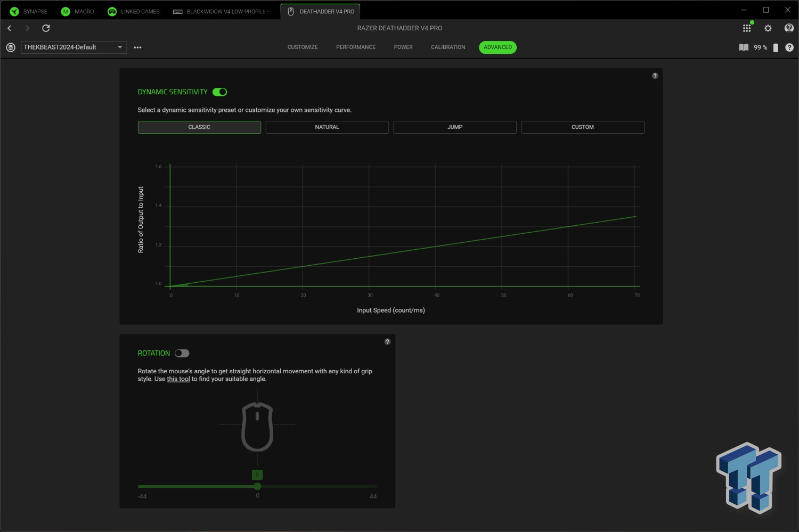Viewport: 799px width, 532px height.
Task: Select the Natural sensitivity preset
Action: click(327, 127)
